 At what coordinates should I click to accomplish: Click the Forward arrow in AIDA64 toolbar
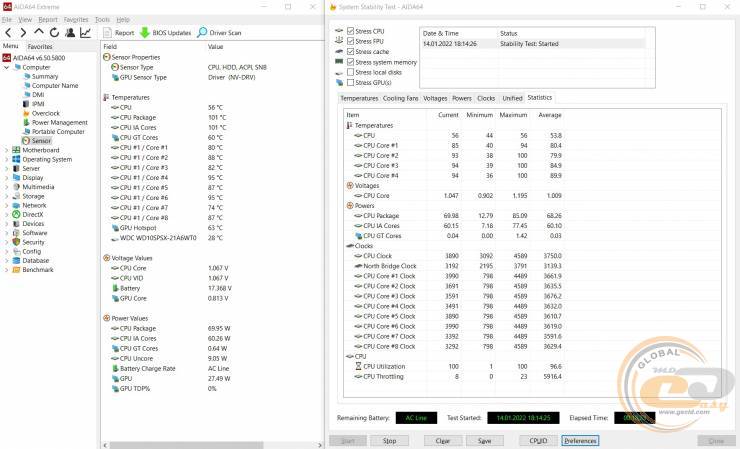tap(23, 33)
